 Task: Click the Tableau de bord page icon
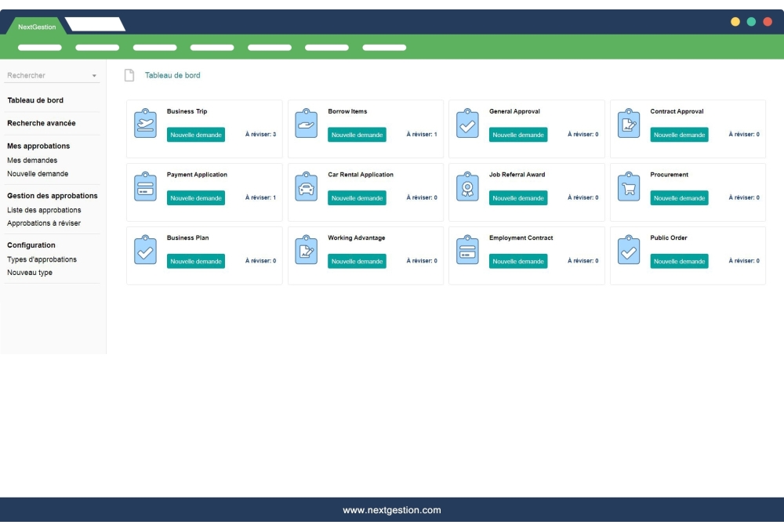pos(128,74)
